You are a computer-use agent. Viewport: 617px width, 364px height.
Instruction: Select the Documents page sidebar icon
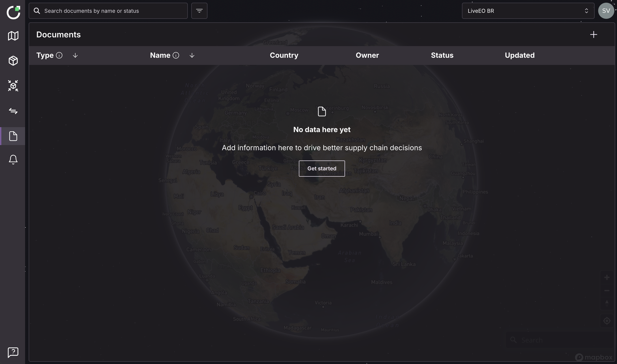(13, 136)
